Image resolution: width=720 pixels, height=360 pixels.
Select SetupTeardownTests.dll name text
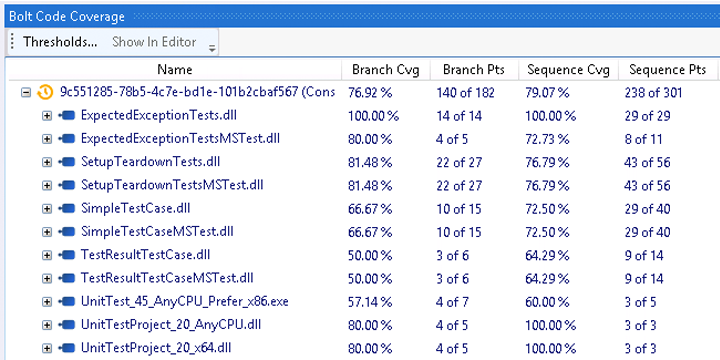[151, 162]
